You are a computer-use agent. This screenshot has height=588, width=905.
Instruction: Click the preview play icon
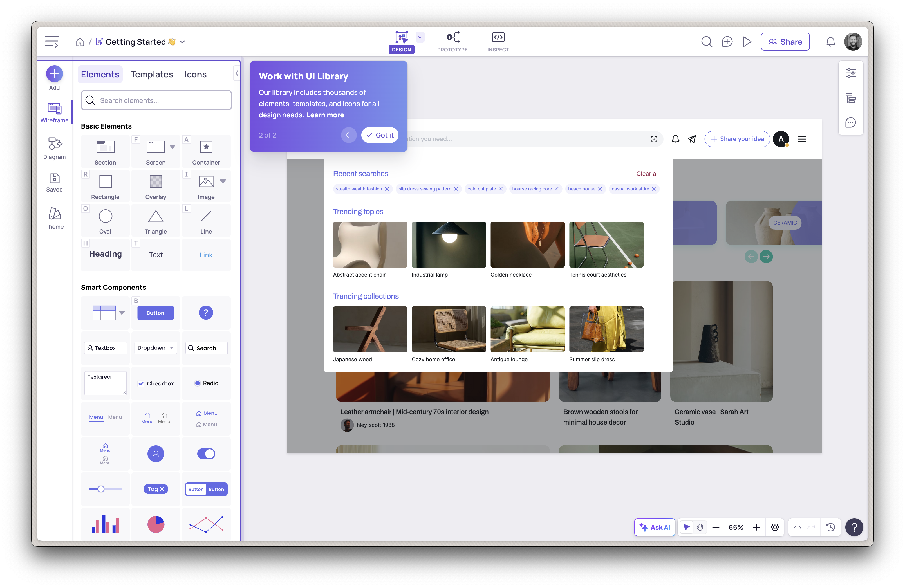pyautogui.click(x=747, y=42)
